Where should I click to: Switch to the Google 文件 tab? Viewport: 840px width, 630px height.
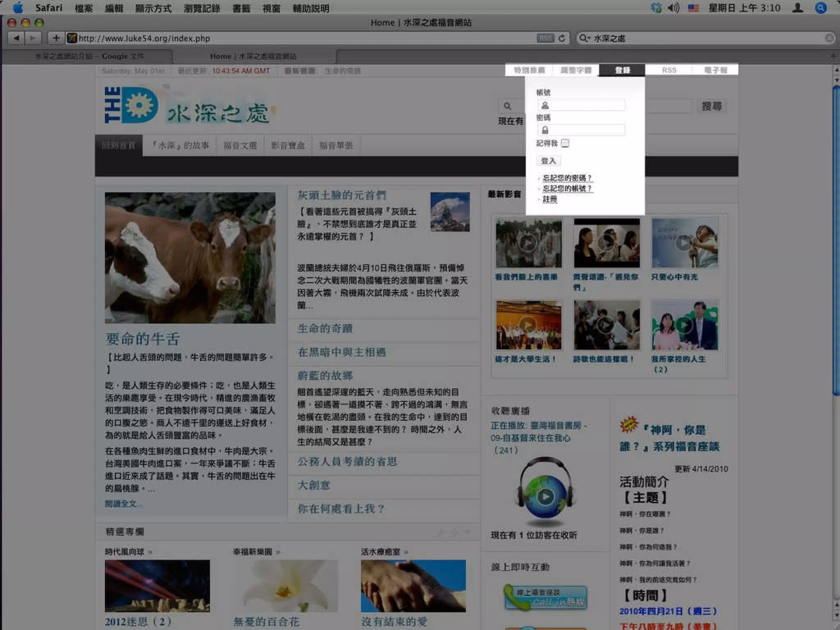pos(89,56)
